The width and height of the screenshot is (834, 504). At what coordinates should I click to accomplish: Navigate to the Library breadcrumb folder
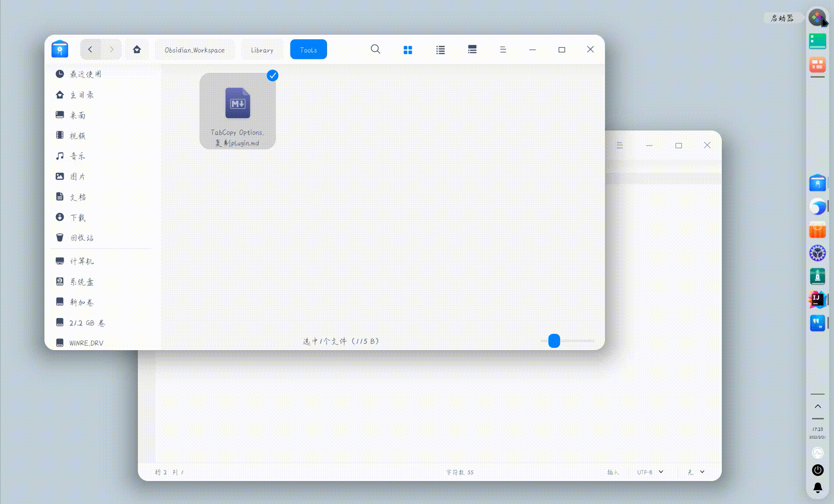[262, 50]
